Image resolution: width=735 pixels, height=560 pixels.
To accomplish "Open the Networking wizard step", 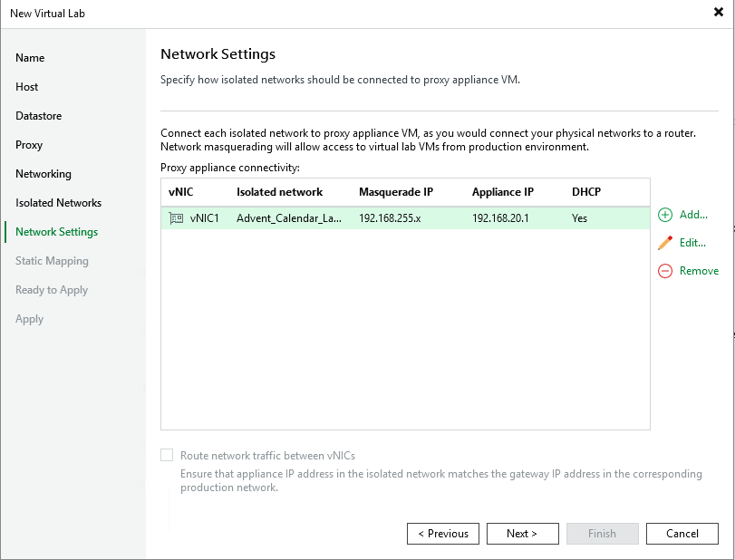I will (x=44, y=174).
